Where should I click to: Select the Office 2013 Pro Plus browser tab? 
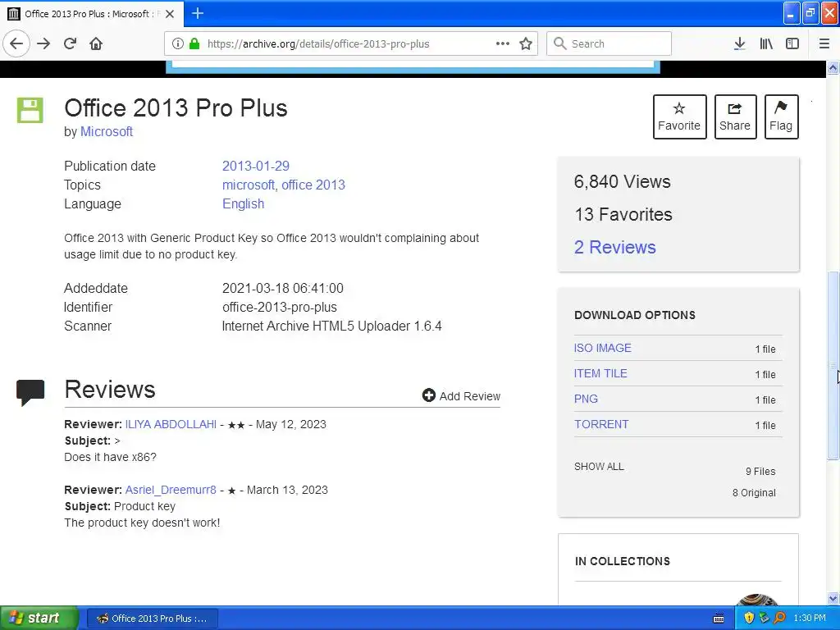coord(91,14)
